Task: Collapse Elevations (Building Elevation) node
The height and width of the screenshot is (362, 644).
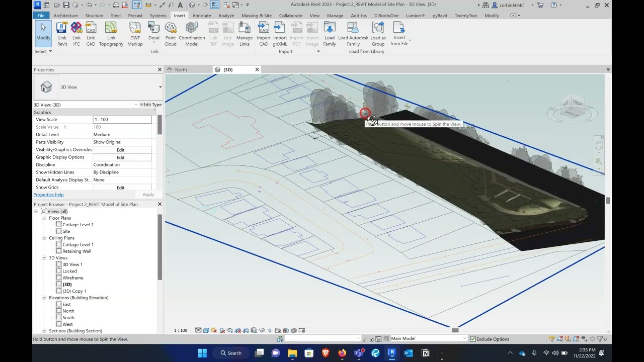Action: [x=44, y=298]
